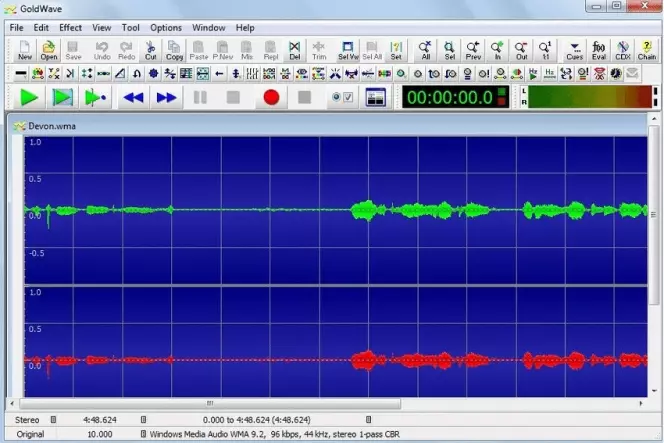Click the 1:1 zoom icon
The height and width of the screenshot is (443, 664).
coord(545,50)
